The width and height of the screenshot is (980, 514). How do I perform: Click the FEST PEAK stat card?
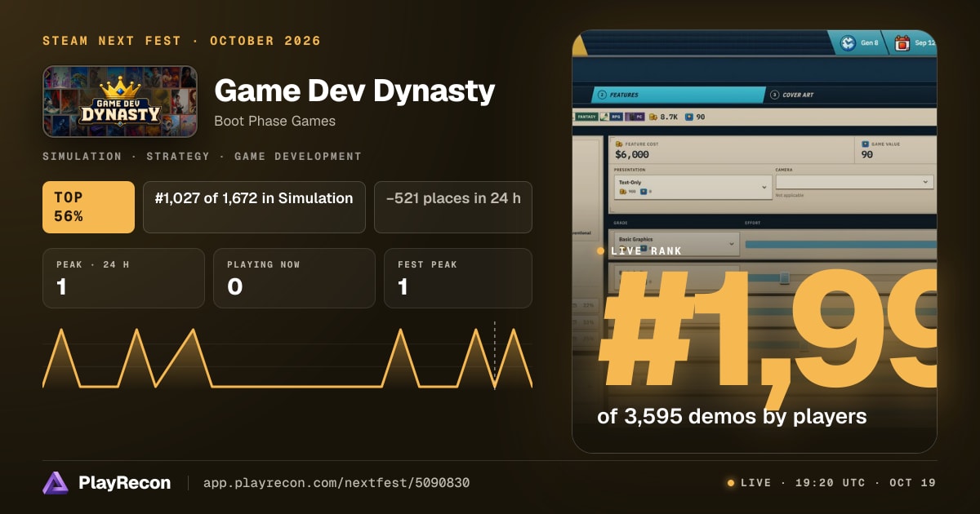[x=458, y=278]
